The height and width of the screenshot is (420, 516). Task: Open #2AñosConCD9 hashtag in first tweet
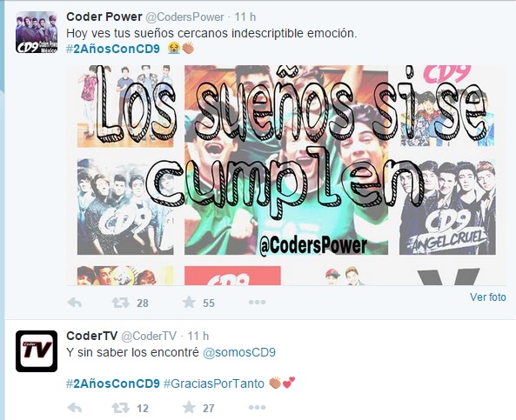click(x=113, y=49)
